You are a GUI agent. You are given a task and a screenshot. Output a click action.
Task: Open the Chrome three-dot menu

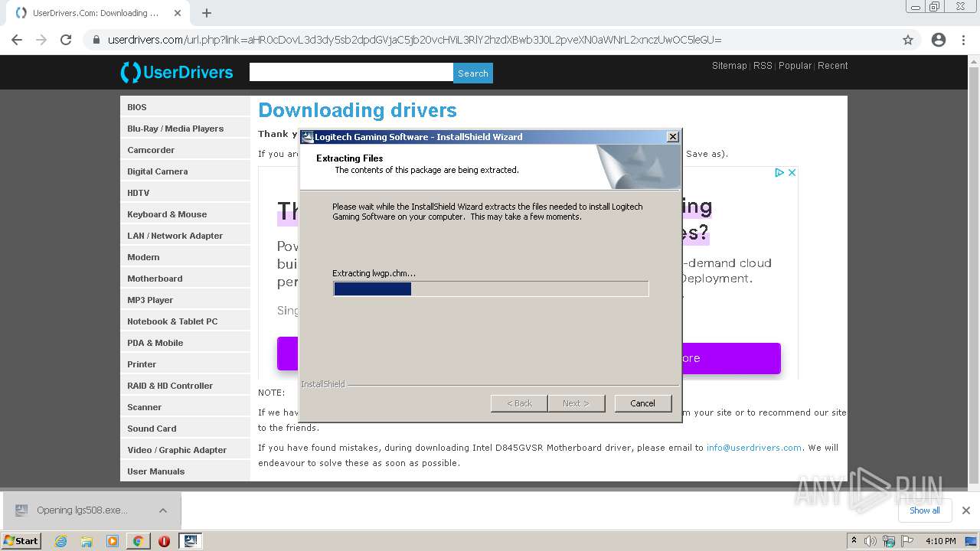pyautogui.click(x=963, y=40)
